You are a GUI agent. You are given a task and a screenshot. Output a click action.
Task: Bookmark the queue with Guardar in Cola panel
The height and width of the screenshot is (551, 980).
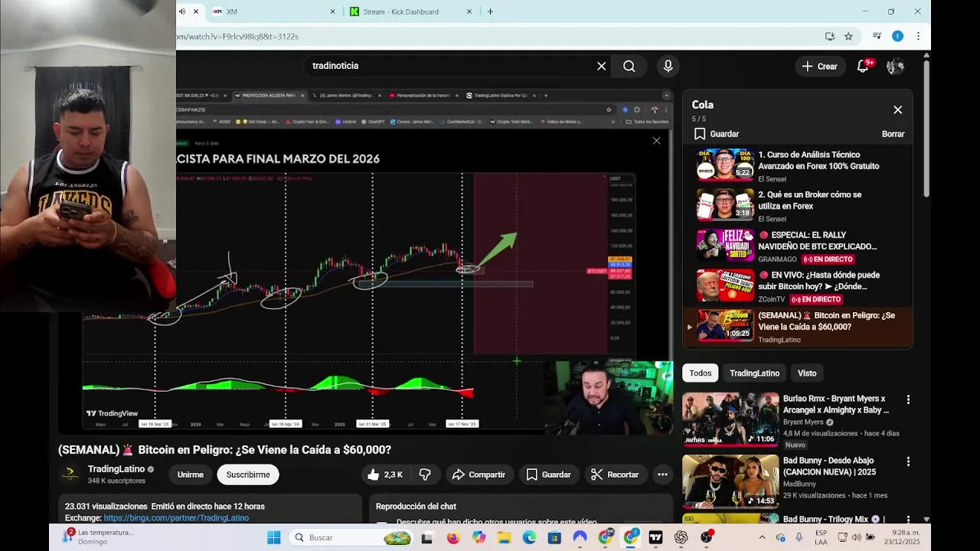tap(717, 134)
